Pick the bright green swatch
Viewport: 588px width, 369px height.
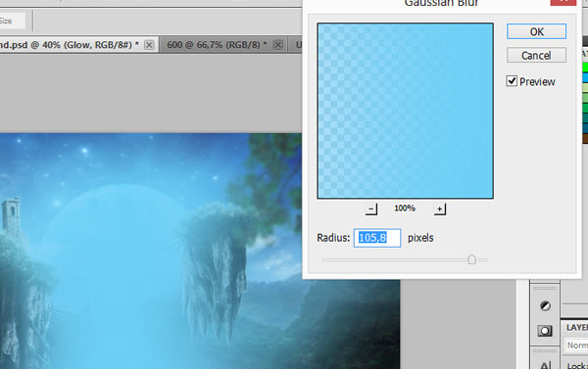click(x=585, y=68)
